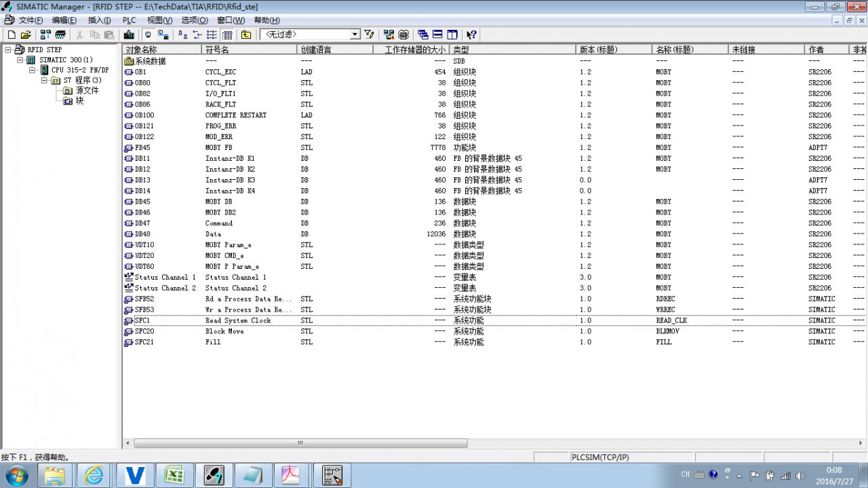This screenshot has height=488, width=868.
Task: Open Internet Explorer from the taskbar
Action: pyautogui.click(x=94, y=475)
